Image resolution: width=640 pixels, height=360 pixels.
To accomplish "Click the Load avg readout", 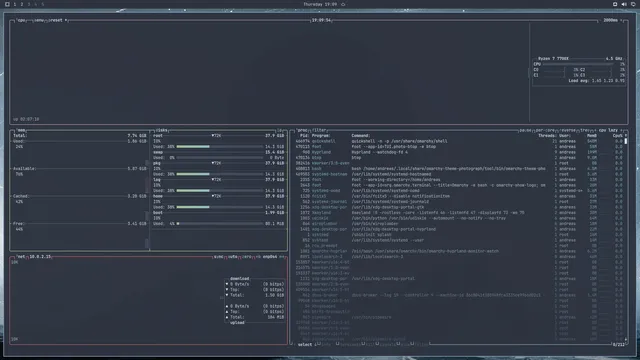I will (x=596, y=81).
